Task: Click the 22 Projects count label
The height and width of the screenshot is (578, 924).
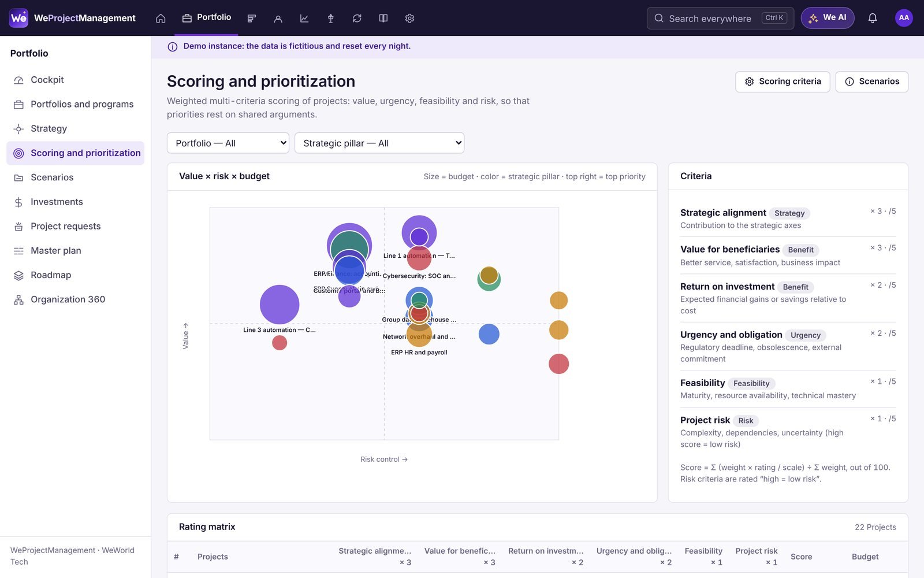Action: [875, 527]
